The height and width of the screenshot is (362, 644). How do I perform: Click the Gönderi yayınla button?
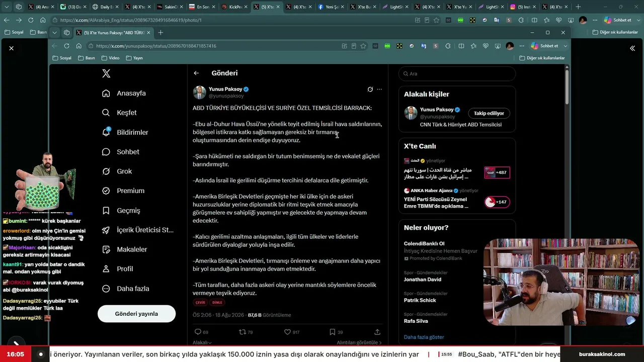coord(136,314)
